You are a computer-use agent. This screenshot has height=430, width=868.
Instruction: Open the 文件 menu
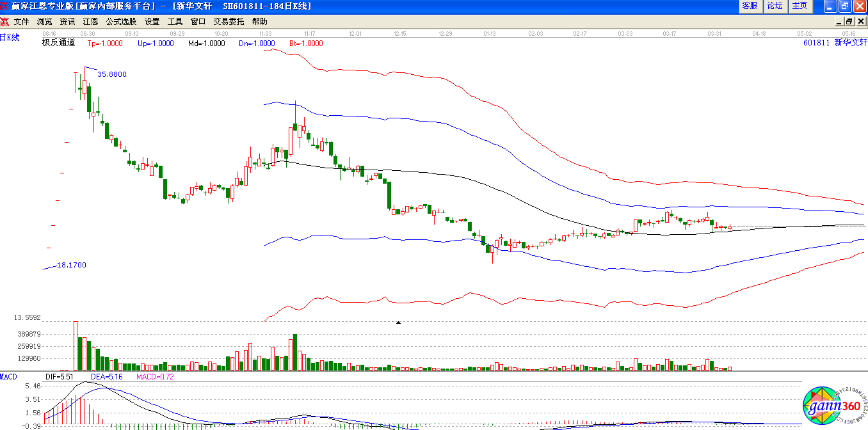click(21, 21)
